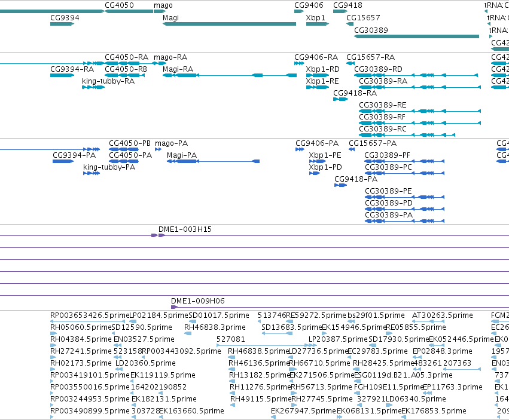Open EST label 527081
Viewport: 509px width, 420px height.
(230, 339)
